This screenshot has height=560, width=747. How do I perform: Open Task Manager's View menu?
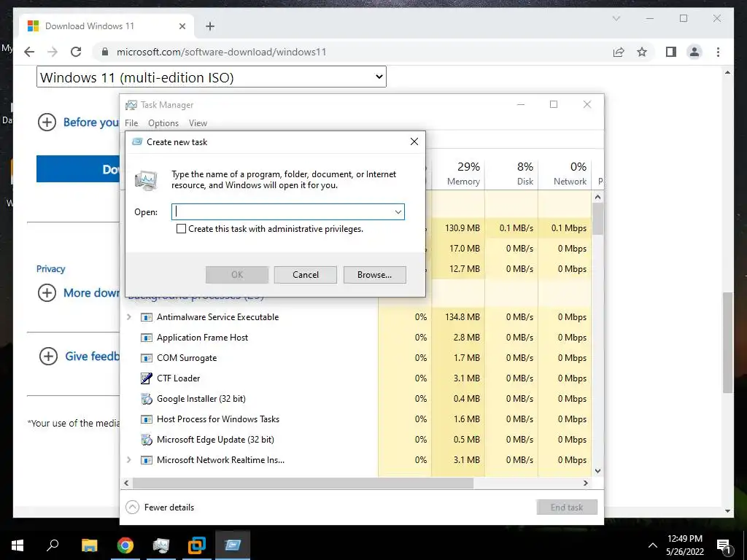pos(198,123)
